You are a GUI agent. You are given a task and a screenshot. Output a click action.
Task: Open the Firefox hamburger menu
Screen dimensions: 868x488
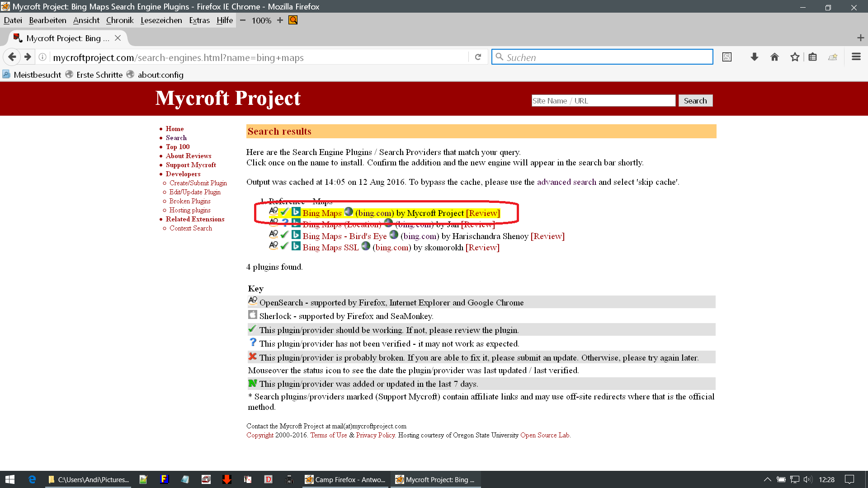(x=856, y=57)
